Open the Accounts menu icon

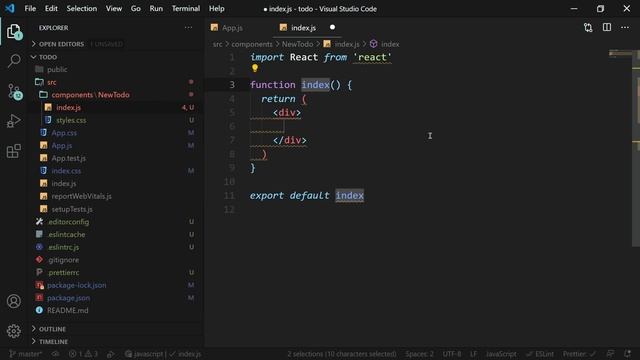[14, 301]
